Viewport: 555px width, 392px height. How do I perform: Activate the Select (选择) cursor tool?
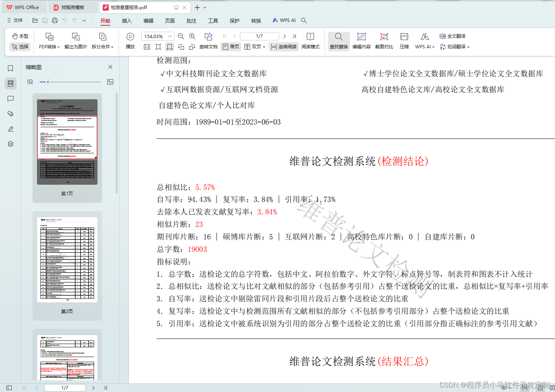(20, 47)
